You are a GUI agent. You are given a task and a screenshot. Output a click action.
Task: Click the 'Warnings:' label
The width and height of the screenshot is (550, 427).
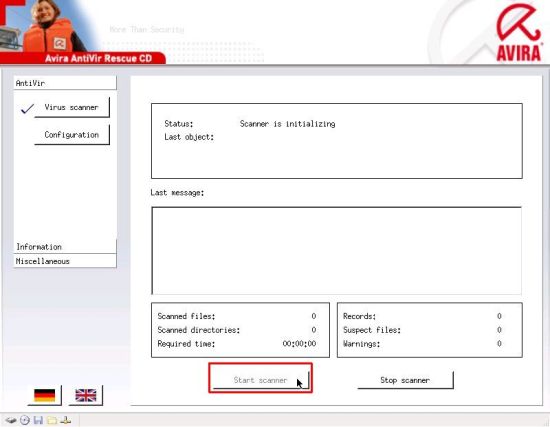(361, 344)
